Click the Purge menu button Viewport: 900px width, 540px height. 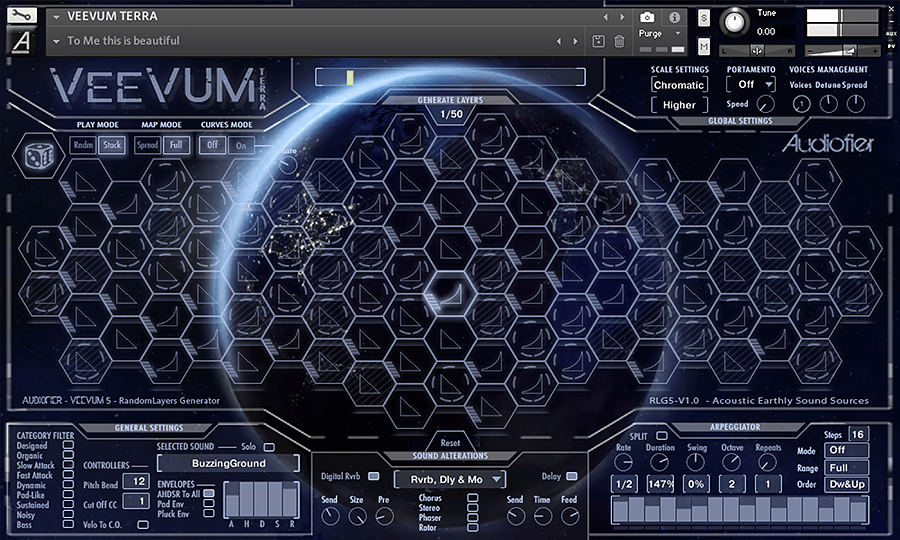click(659, 33)
